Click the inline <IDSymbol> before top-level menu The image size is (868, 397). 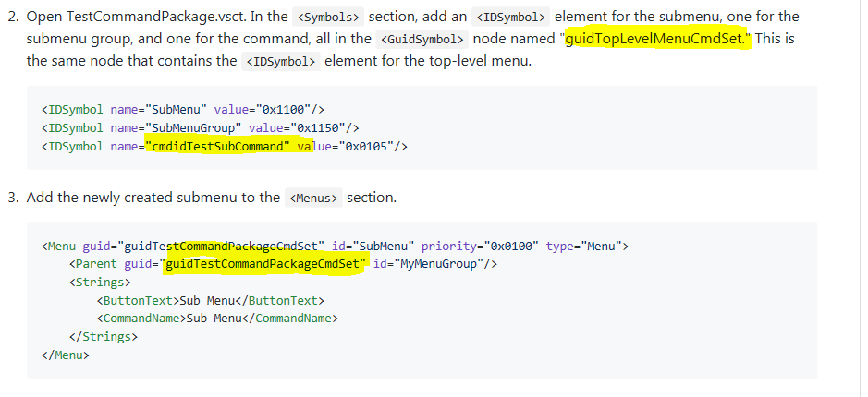281,61
